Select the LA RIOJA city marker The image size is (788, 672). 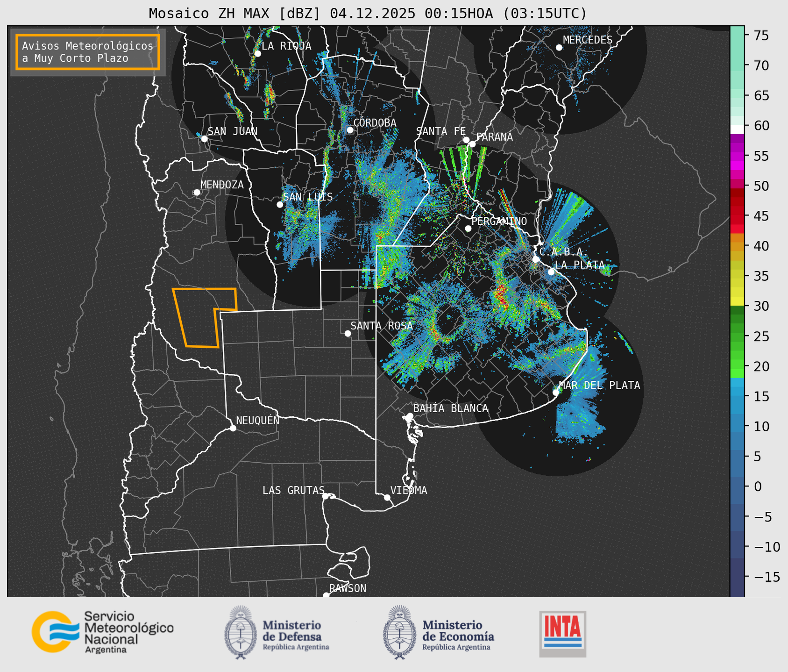click(x=257, y=54)
